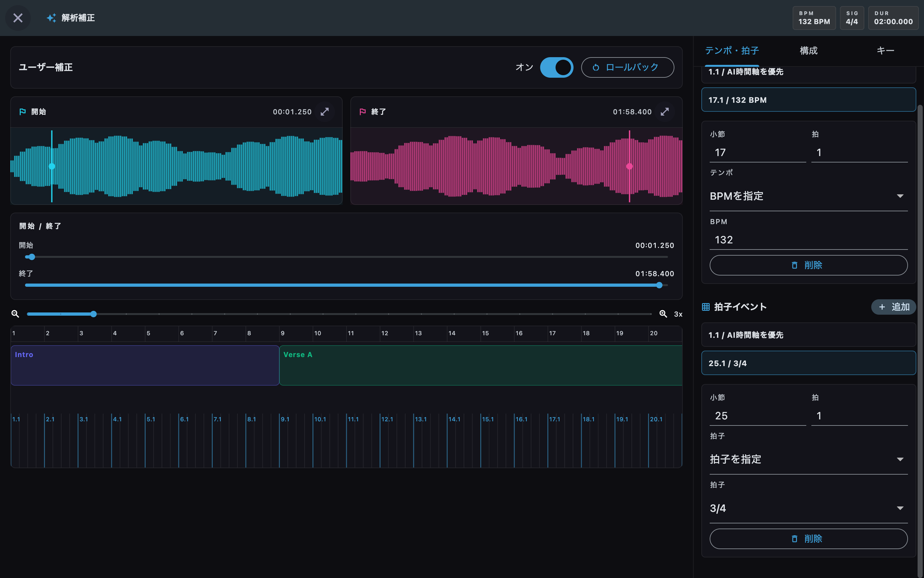This screenshot has height=578, width=924.
Task: Click the BPM 132 BPM header badge
Action: coord(814,18)
